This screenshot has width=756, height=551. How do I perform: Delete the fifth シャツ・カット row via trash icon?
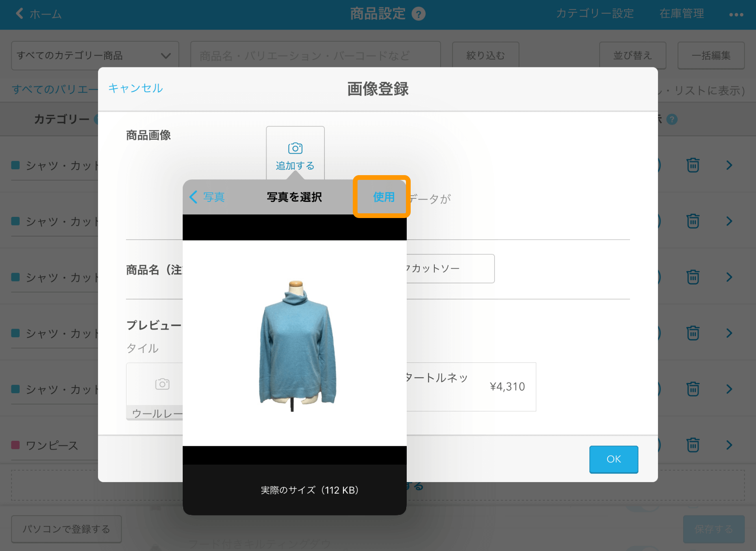(693, 389)
